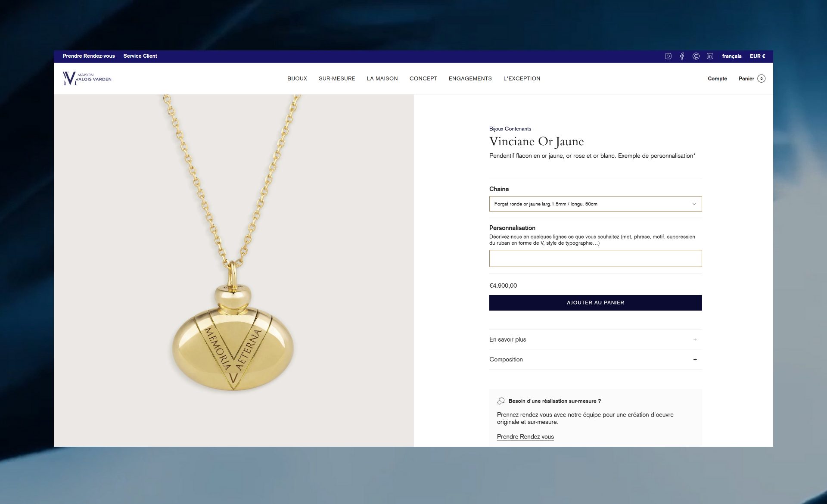Click the gold pendant product image

233,271
